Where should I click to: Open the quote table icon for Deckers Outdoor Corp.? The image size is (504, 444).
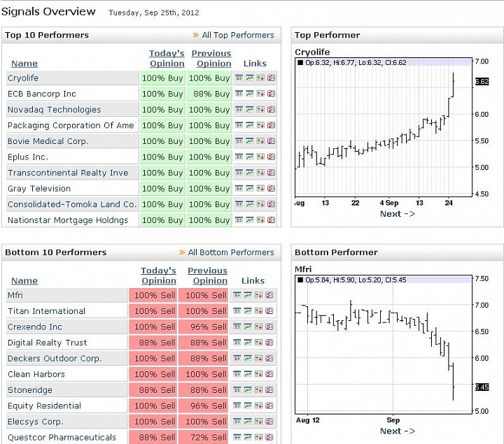click(x=237, y=358)
